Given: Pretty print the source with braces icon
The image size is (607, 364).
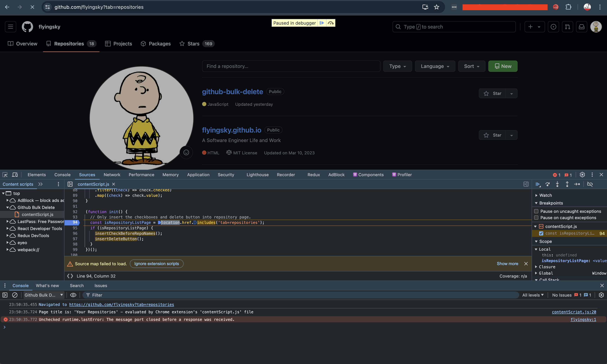Looking at the screenshot, I should 70,276.
